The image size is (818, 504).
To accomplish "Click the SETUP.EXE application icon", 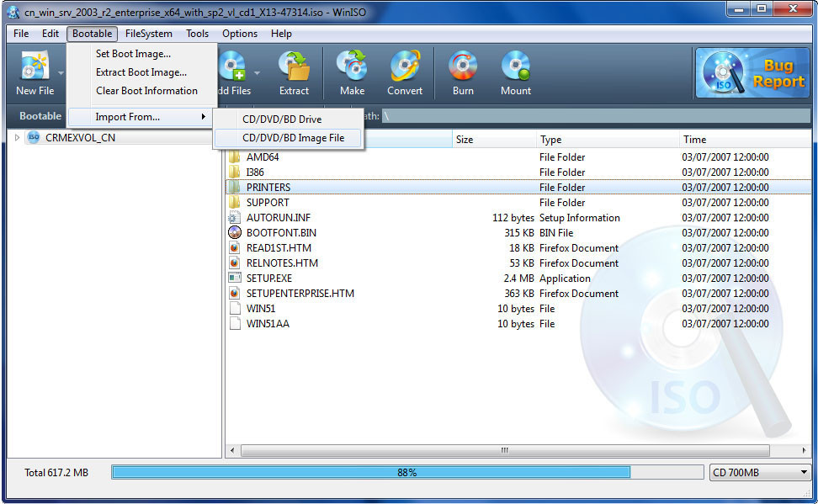I will pos(235,278).
